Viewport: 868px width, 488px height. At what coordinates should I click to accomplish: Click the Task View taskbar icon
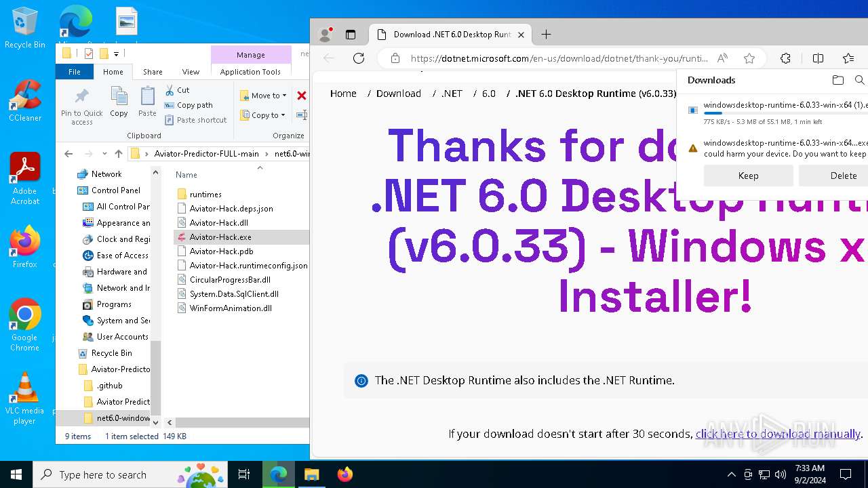tap(244, 474)
